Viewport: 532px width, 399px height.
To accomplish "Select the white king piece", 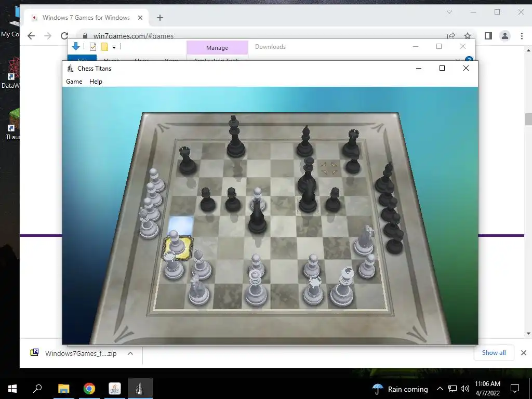I will coord(343,287).
